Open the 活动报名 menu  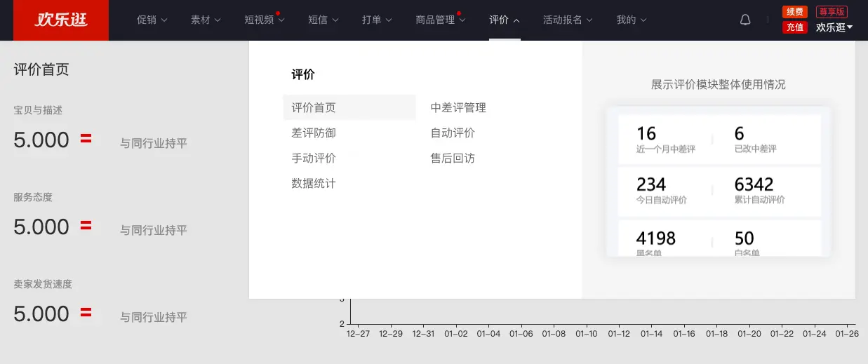(568, 20)
